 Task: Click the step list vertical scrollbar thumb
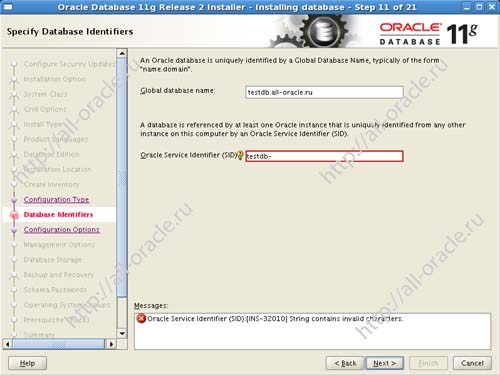point(122,177)
